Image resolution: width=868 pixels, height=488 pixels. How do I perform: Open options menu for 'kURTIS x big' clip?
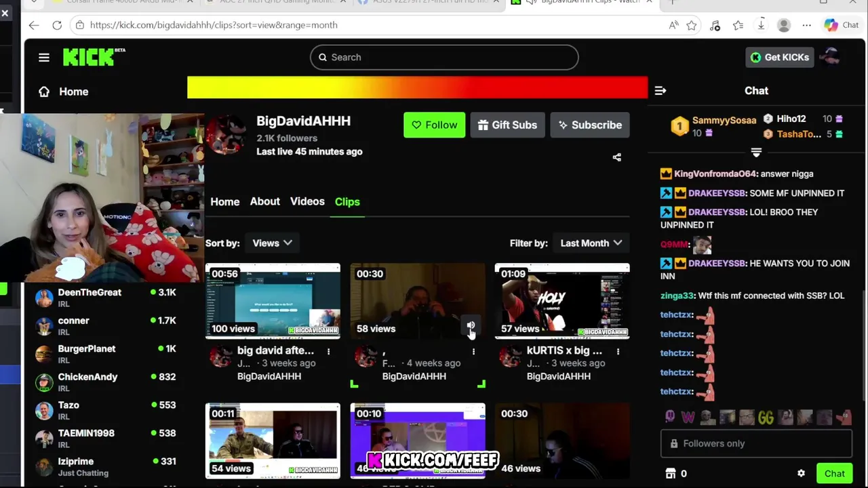click(x=618, y=351)
